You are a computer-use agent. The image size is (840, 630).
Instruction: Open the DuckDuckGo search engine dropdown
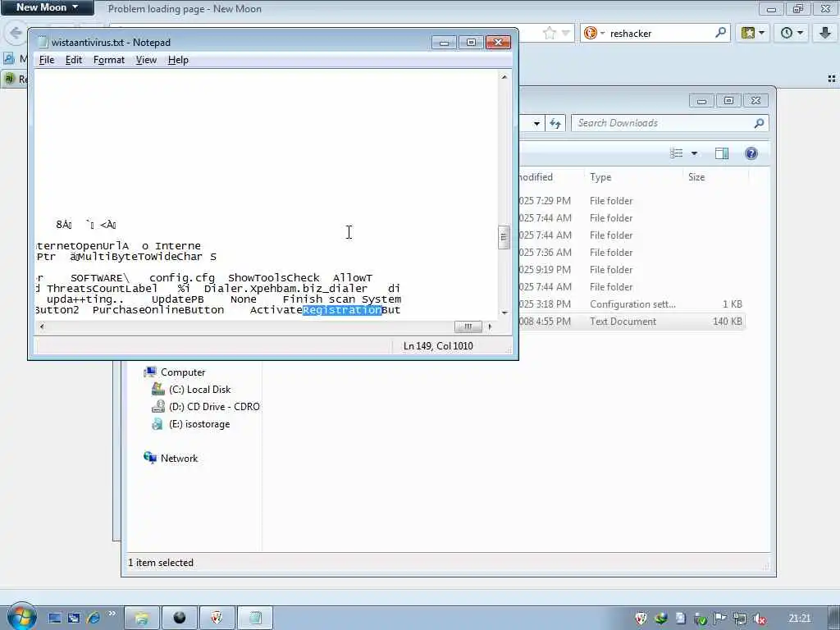point(595,33)
